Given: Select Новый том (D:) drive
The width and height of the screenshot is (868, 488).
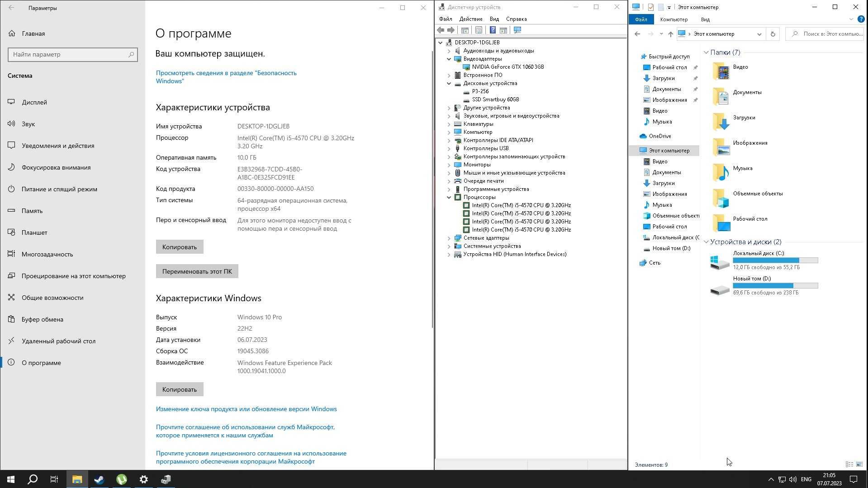Looking at the screenshot, I should (764, 286).
